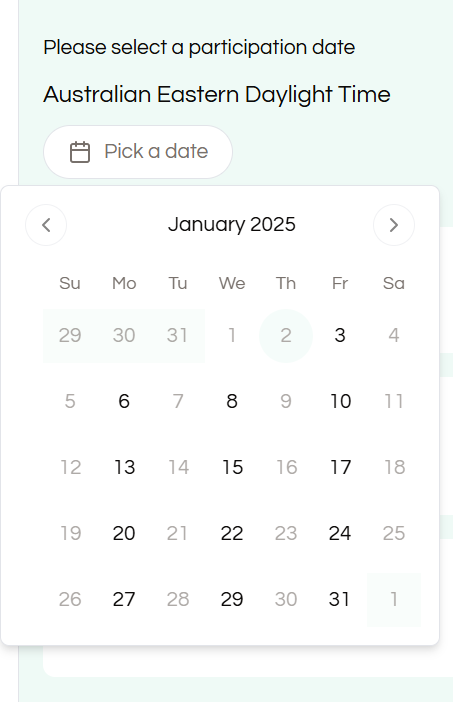Choose Wednesday January 15
This screenshot has height=702, width=453.
(x=232, y=467)
